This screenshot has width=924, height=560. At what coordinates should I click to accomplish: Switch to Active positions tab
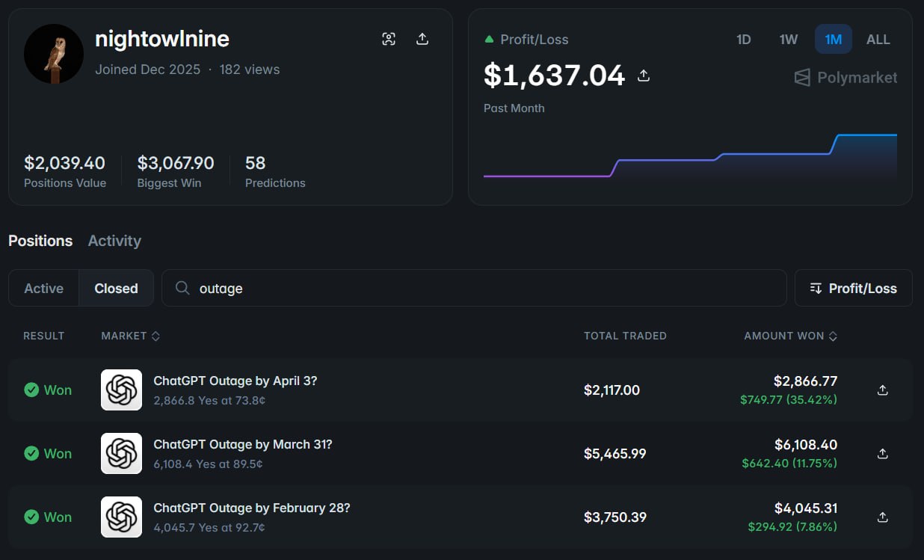pyautogui.click(x=43, y=289)
